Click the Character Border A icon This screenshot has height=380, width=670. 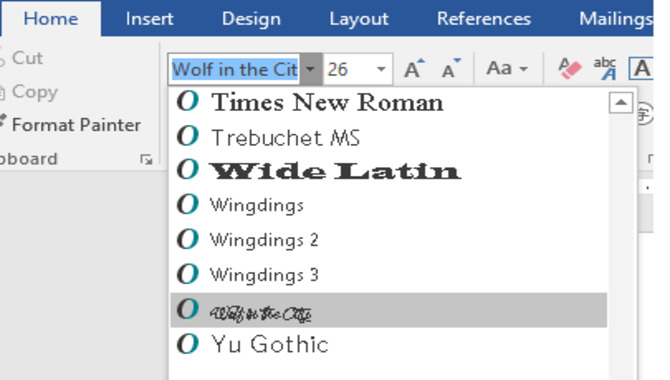pyautogui.click(x=641, y=69)
